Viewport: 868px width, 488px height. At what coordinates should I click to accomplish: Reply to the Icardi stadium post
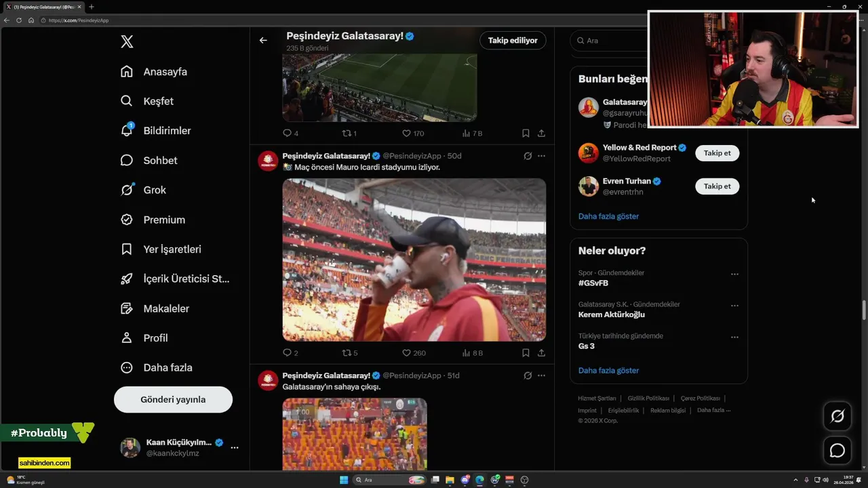[x=290, y=352]
